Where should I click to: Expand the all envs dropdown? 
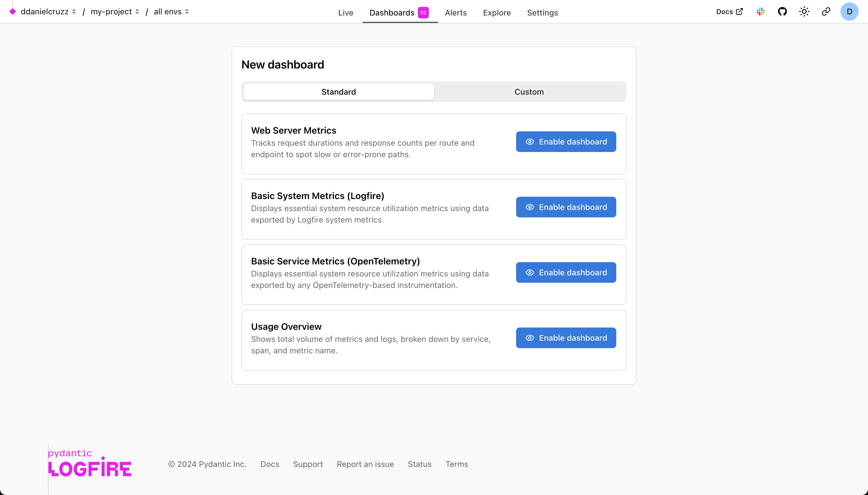171,11
